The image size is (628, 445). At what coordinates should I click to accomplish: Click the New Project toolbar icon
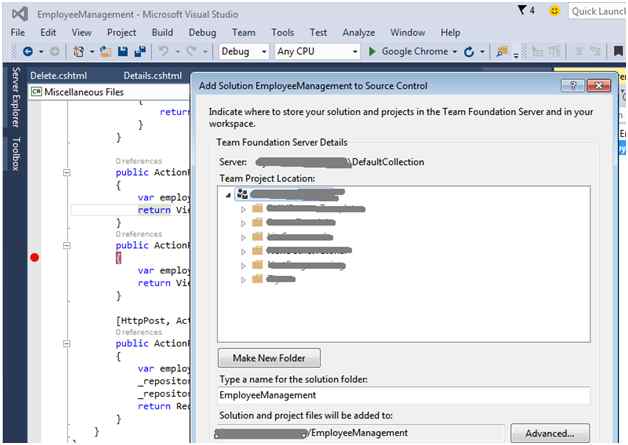[x=79, y=51]
